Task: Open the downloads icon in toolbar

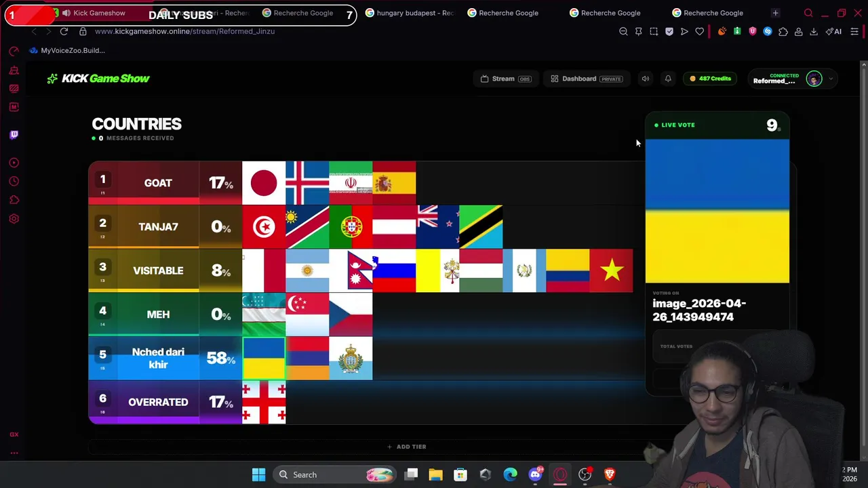Action: point(814,31)
